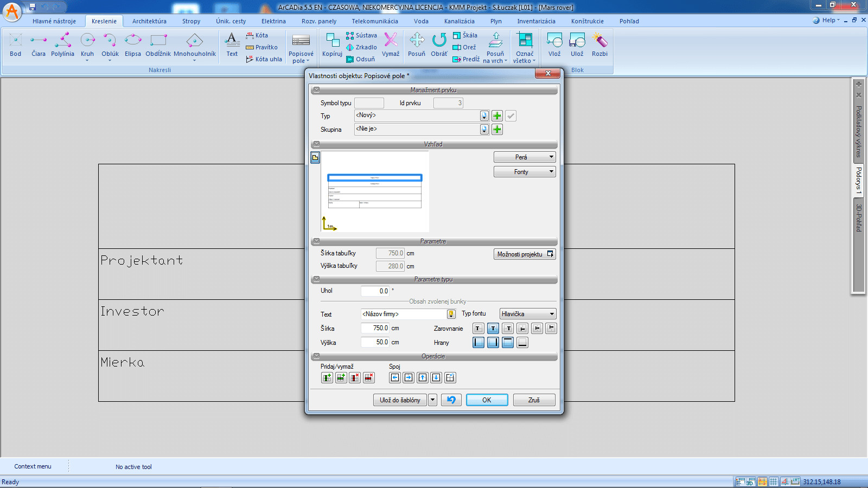
Task: Open the Typ fontu Hlavička dropdown
Action: [x=528, y=313]
